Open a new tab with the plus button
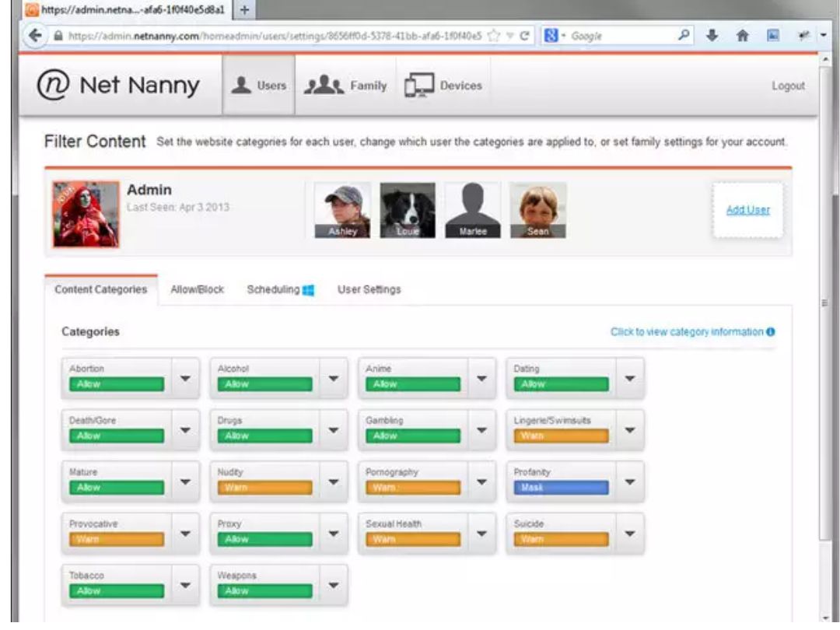Viewport: 840px width, 630px height. (244, 9)
